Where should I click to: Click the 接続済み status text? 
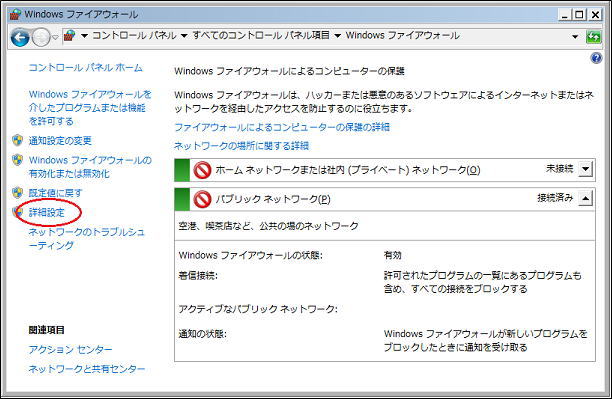[x=555, y=198]
